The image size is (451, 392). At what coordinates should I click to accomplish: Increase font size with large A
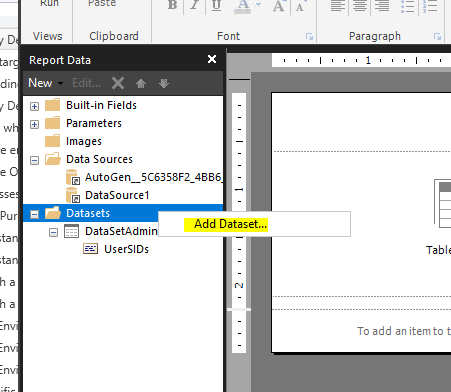click(x=279, y=6)
